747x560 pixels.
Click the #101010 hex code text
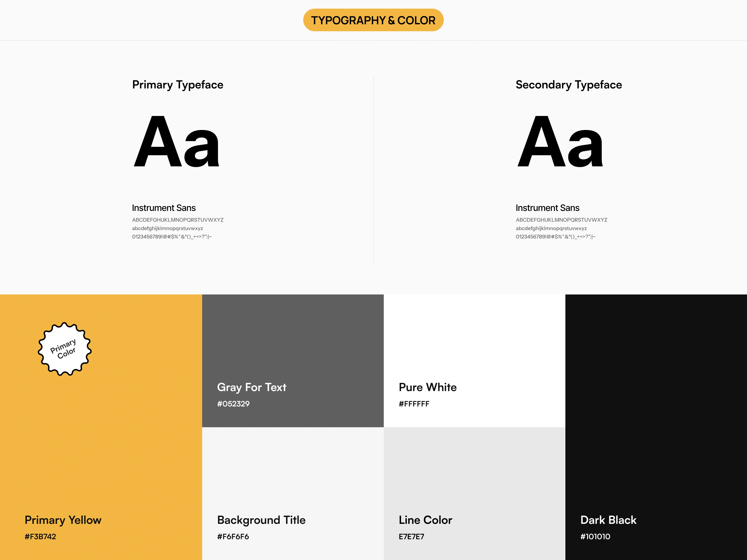point(595,536)
